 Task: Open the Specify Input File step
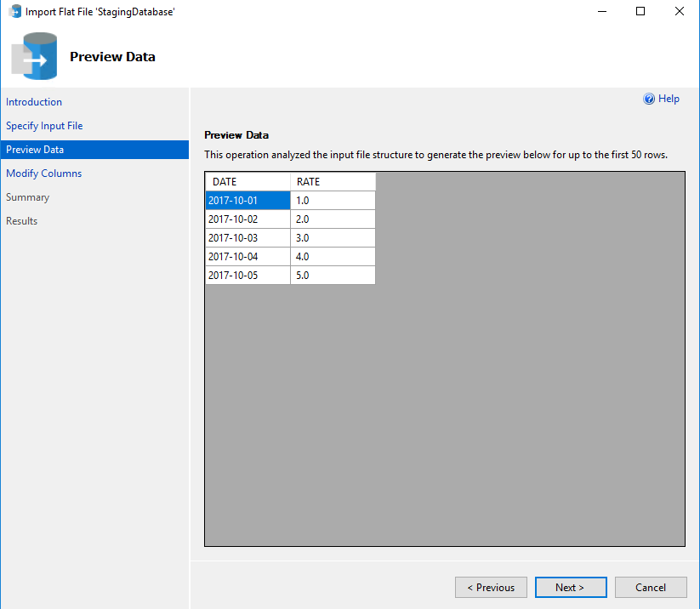(44, 126)
